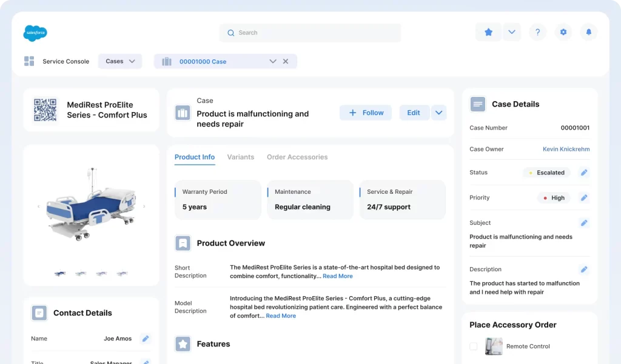Follow this case
The width and height of the screenshot is (621, 364).
[366, 113]
